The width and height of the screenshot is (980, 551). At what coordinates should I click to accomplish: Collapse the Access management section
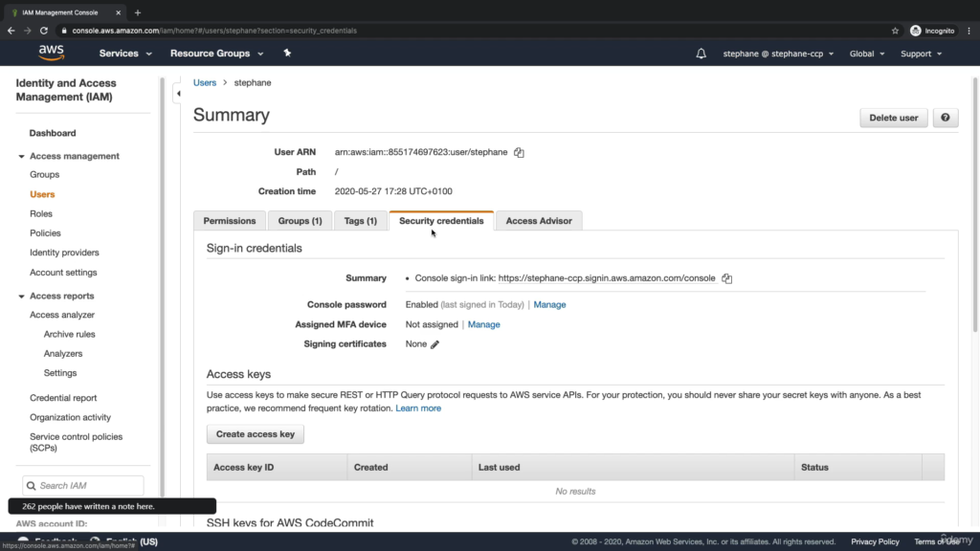pos(23,156)
